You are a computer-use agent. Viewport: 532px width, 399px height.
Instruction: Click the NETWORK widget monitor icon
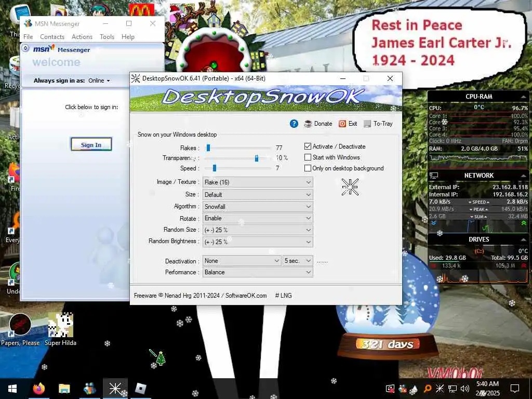pos(434,176)
